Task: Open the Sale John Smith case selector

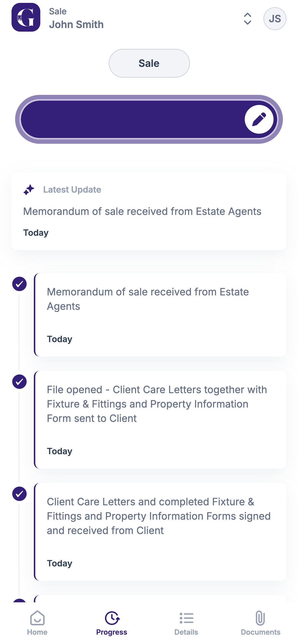Action: [76, 18]
